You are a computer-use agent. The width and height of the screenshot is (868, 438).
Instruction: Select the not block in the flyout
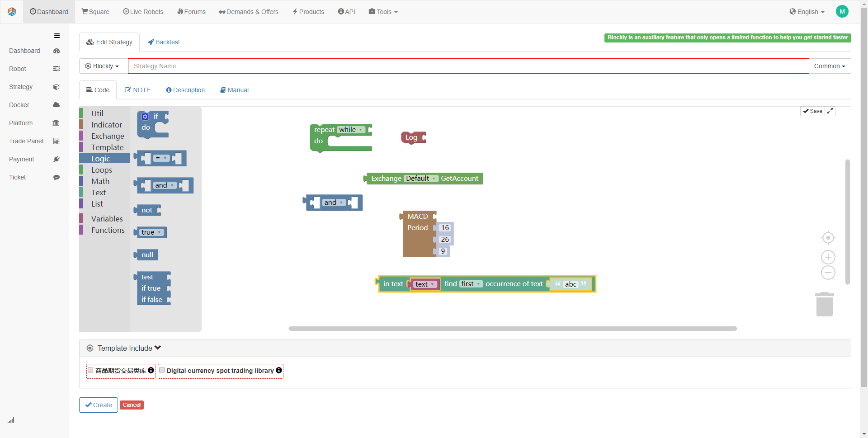point(147,210)
